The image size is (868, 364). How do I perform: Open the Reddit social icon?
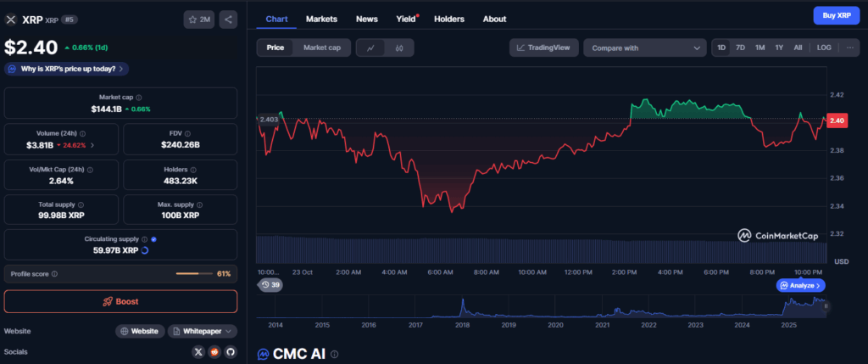pyautogui.click(x=214, y=351)
